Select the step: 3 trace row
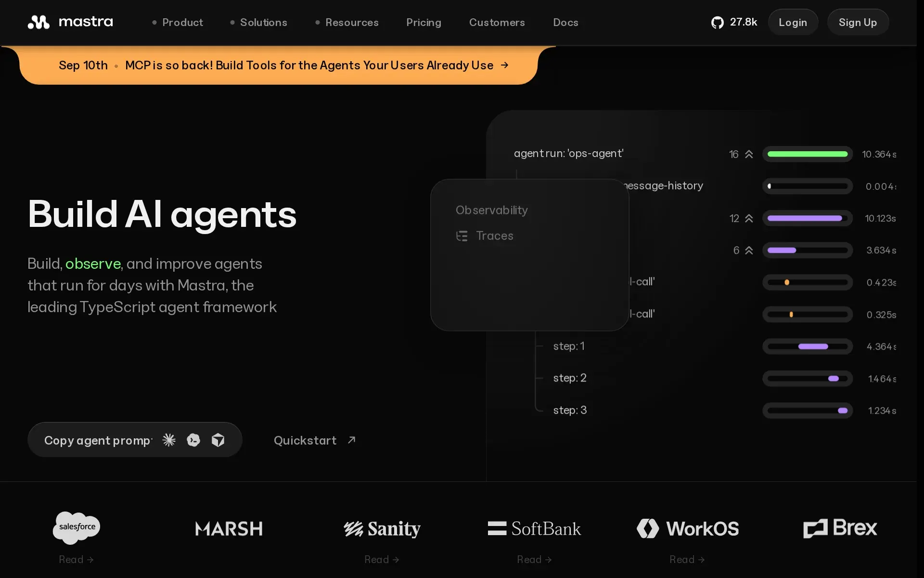924x578 pixels. point(570,410)
